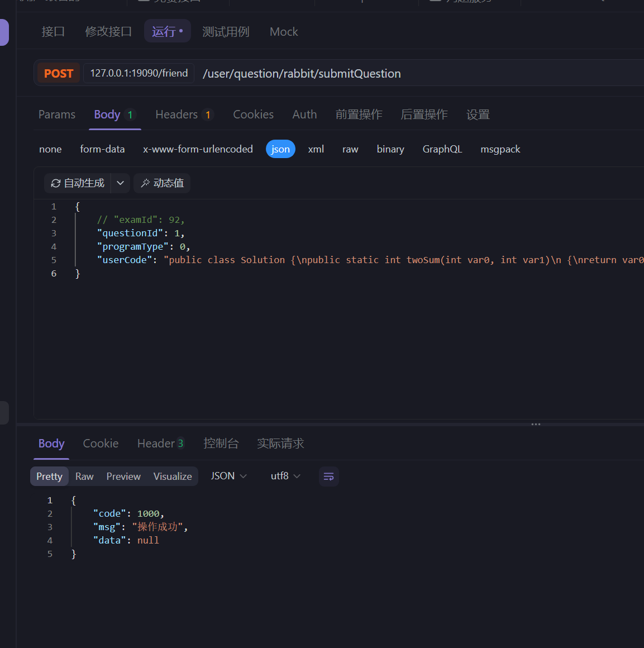The width and height of the screenshot is (644, 648).
Task: Switch to Preview response view
Action: (x=123, y=477)
